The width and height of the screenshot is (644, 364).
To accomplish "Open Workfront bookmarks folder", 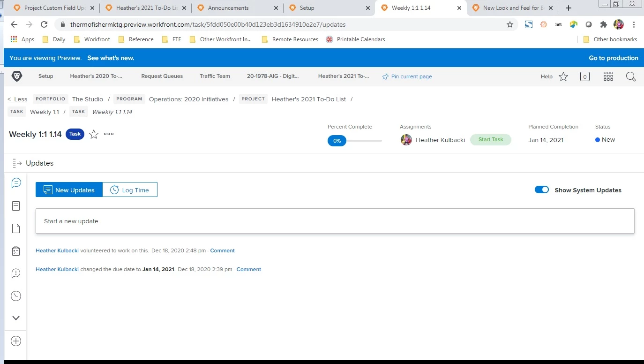I will pos(92,39).
